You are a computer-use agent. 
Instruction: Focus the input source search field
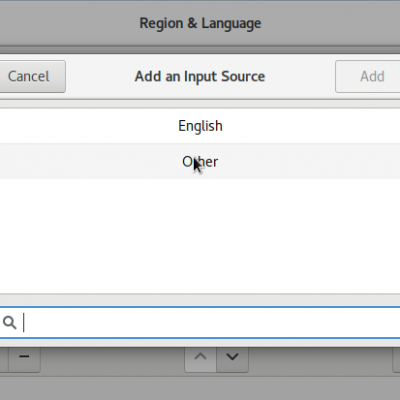200,322
